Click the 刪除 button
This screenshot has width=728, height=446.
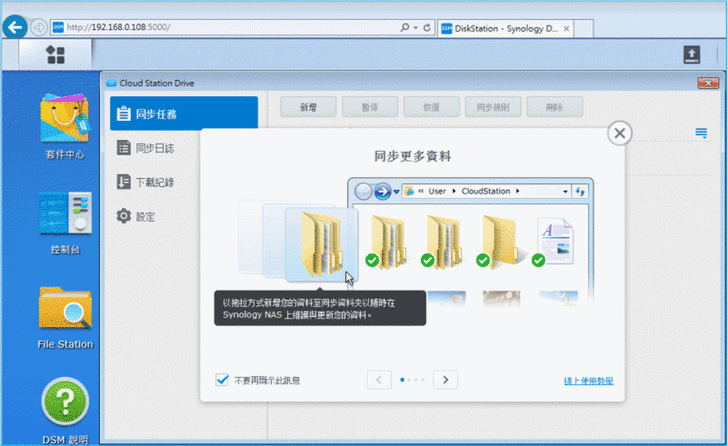coord(554,107)
